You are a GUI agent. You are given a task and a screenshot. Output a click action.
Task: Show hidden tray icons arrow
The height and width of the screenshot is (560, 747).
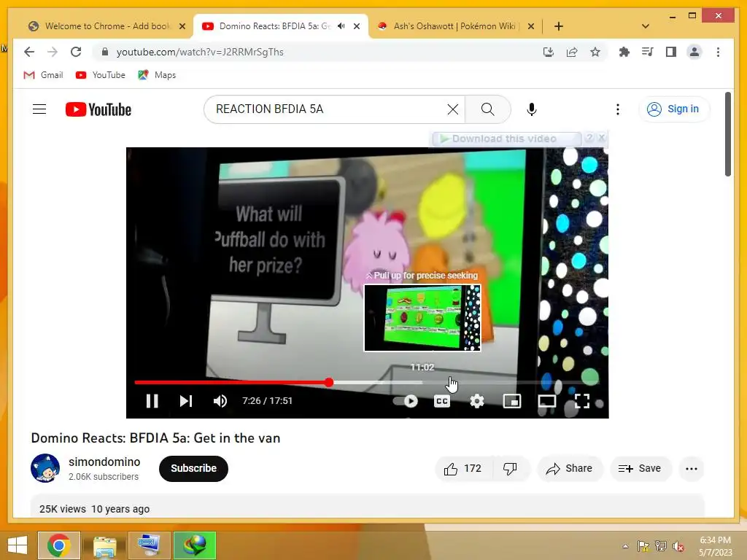tap(625, 546)
